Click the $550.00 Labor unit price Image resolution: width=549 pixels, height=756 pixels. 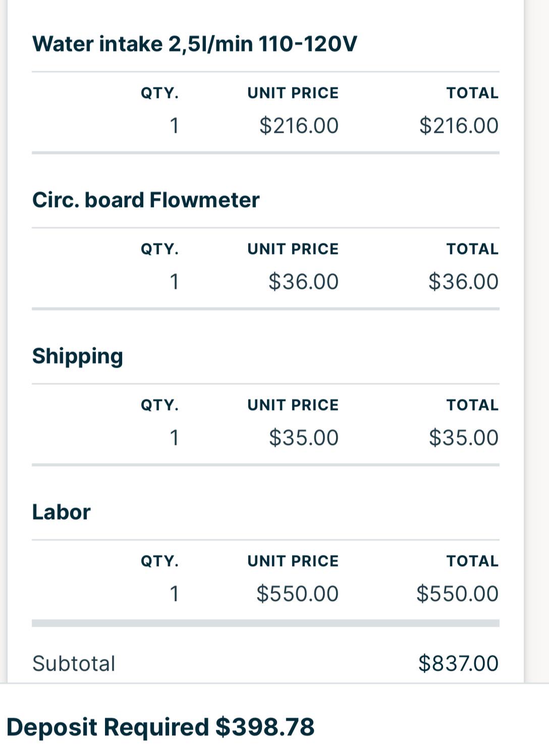[297, 594]
